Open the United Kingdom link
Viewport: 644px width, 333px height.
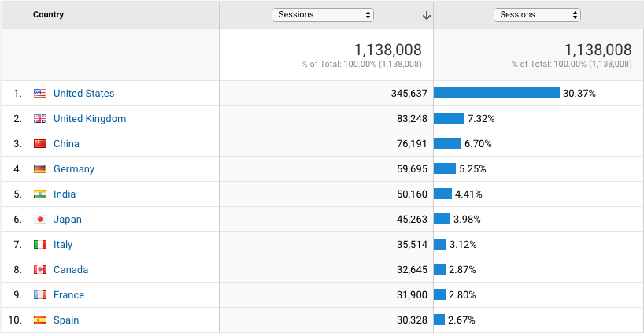(x=90, y=119)
